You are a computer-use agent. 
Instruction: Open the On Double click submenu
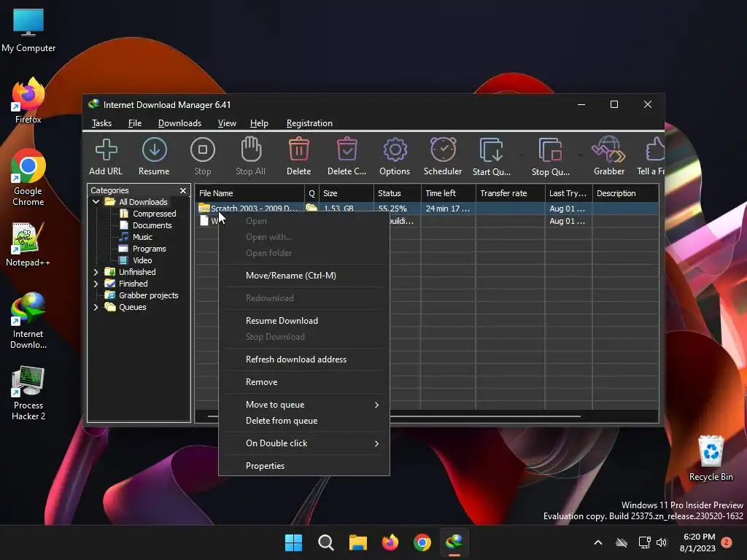[304, 443]
